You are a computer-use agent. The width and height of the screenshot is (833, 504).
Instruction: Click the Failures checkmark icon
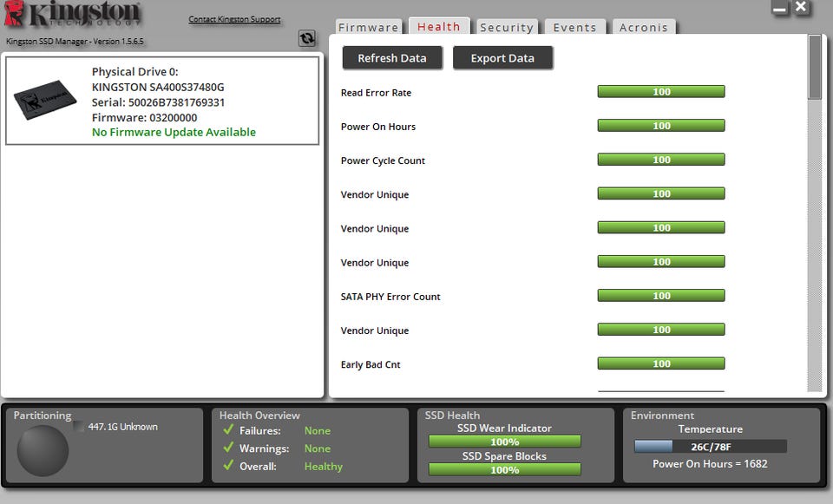pos(228,429)
